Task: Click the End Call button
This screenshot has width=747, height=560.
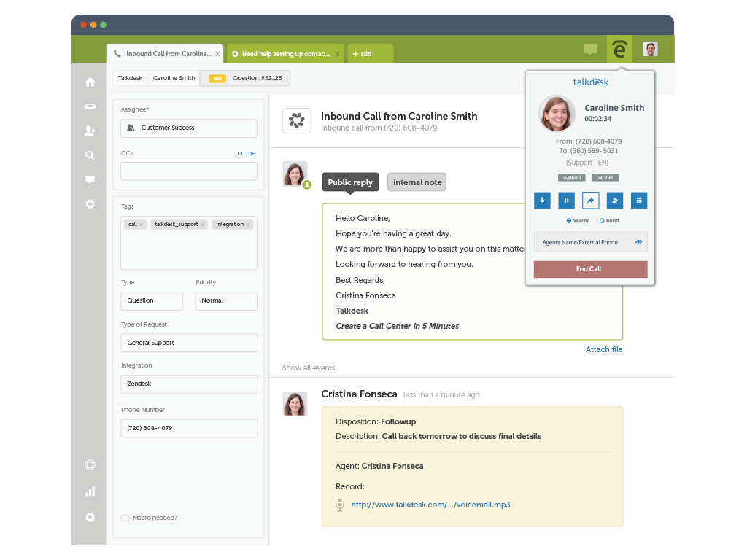Action: pyautogui.click(x=591, y=269)
